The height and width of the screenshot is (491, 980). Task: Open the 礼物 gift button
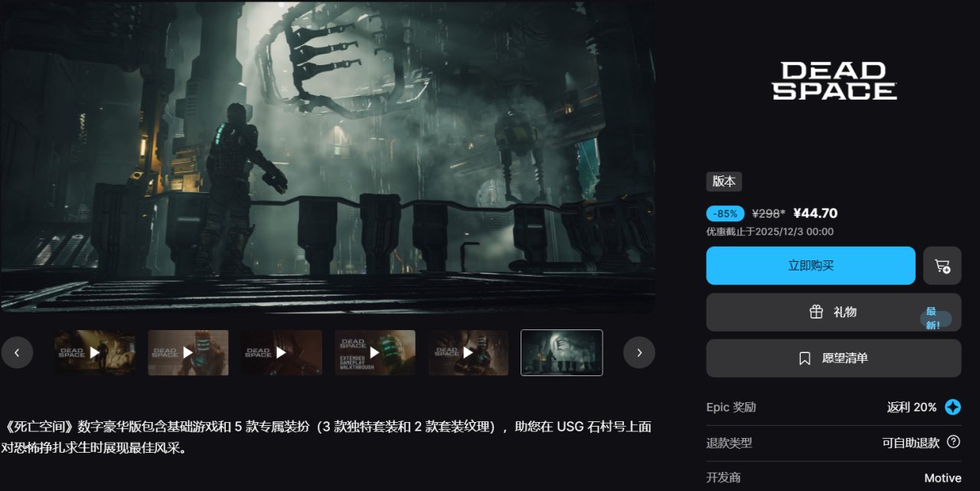pos(833,312)
